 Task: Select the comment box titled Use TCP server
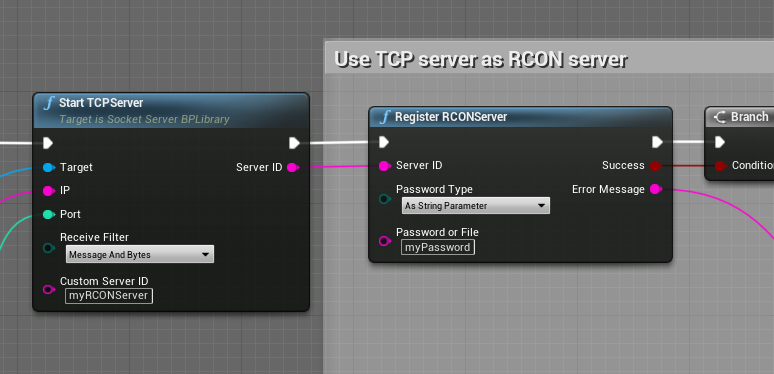pyautogui.click(x=480, y=60)
